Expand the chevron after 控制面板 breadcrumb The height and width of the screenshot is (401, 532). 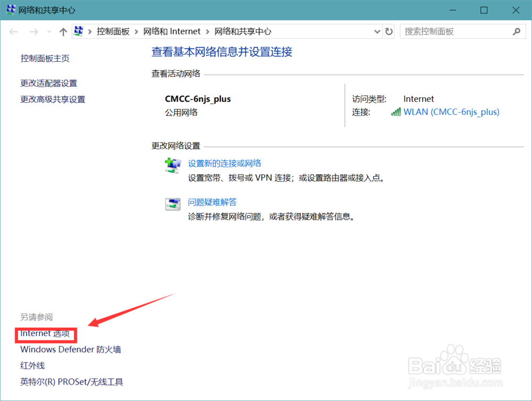click(136, 32)
